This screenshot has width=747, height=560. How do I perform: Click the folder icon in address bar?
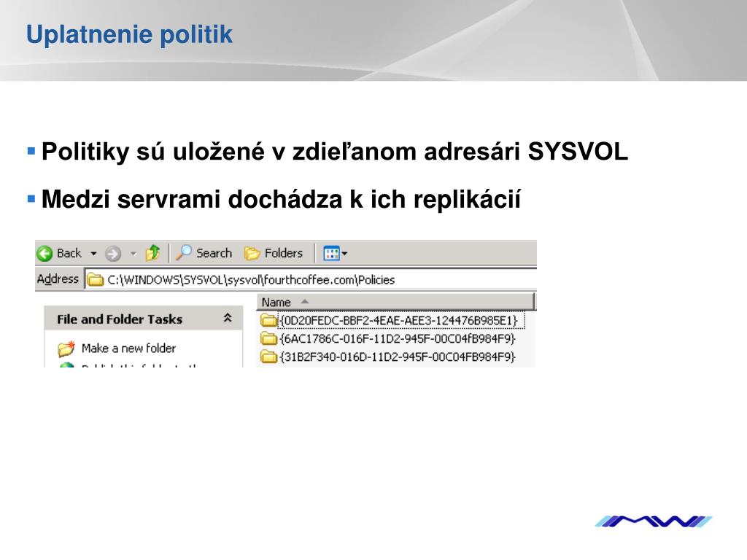pos(96,279)
